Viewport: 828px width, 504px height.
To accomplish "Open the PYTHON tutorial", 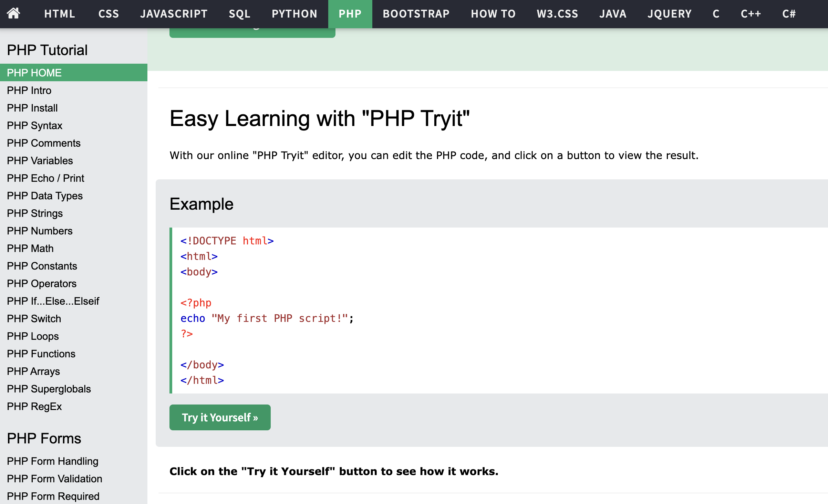I will (x=294, y=14).
